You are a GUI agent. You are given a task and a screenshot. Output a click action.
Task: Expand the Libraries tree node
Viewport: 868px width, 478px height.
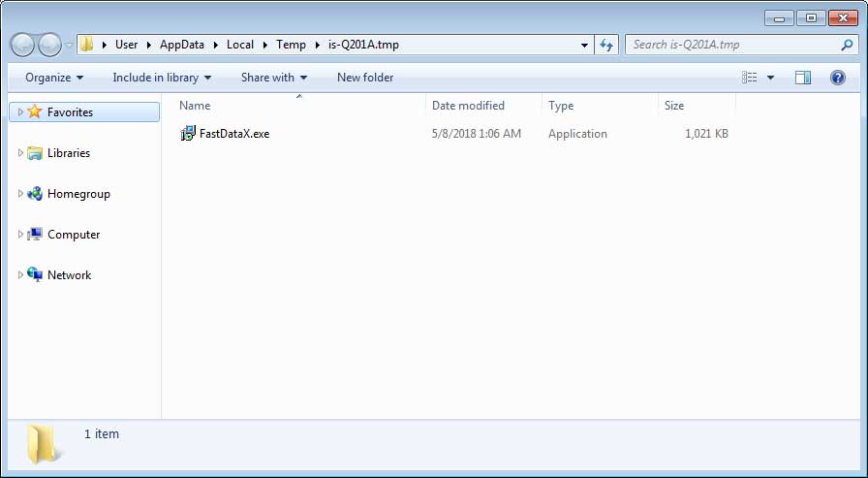pyautogui.click(x=21, y=153)
